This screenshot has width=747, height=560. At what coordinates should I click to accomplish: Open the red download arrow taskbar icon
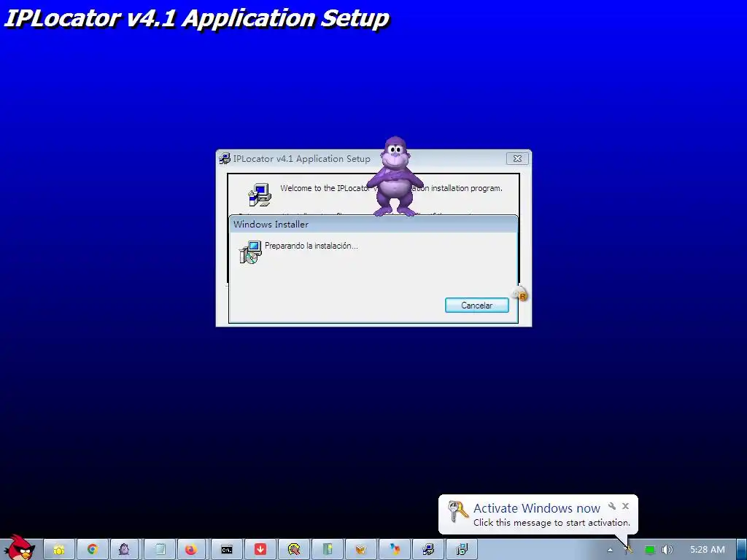pyautogui.click(x=260, y=550)
